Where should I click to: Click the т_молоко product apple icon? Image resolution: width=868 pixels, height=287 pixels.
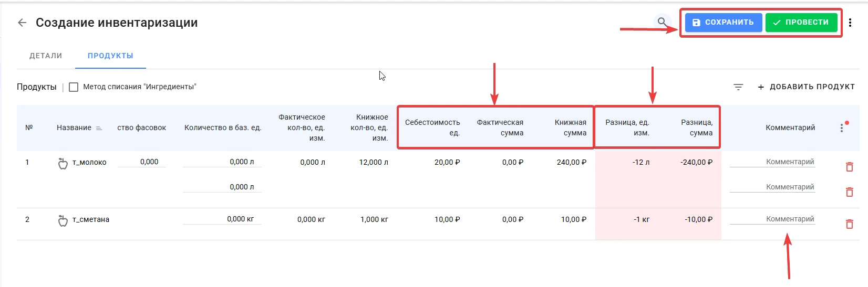tap(63, 163)
